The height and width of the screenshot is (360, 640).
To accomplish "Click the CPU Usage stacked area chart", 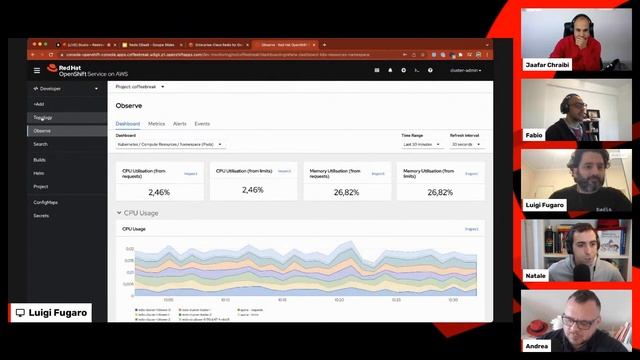I will point(305,269).
